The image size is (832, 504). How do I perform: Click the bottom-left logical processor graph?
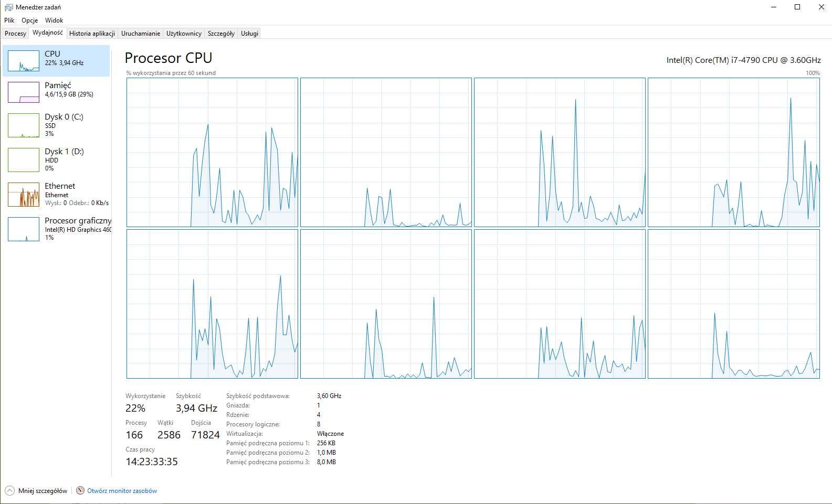pyautogui.click(x=212, y=304)
